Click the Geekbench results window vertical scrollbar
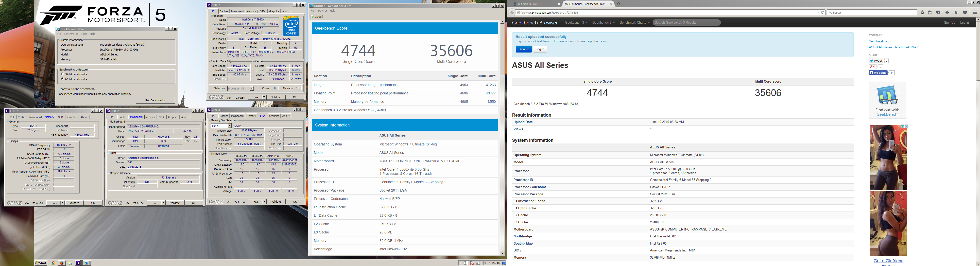 pyautogui.click(x=502, y=137)
